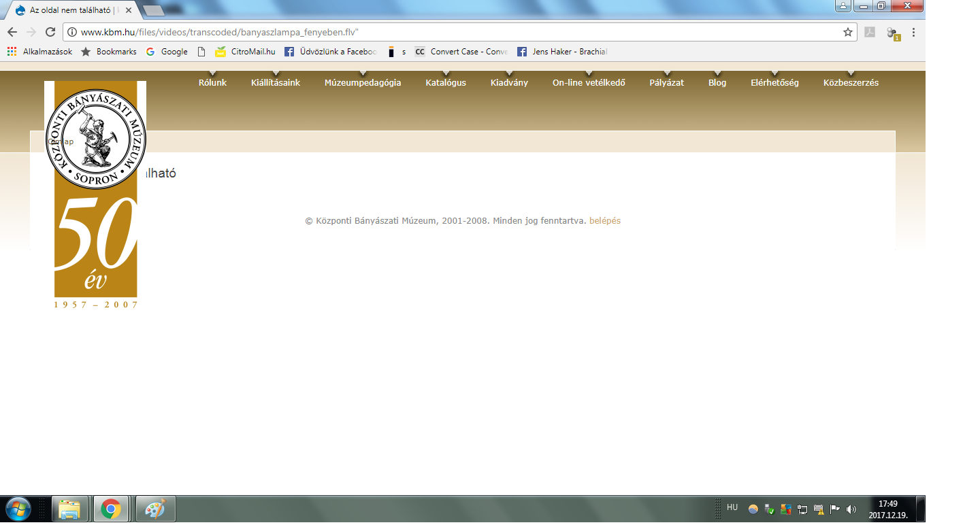This screenshot has height=525, width=980.
Task: Click the '50 év' anniversary banner
Action: (96, 248)
